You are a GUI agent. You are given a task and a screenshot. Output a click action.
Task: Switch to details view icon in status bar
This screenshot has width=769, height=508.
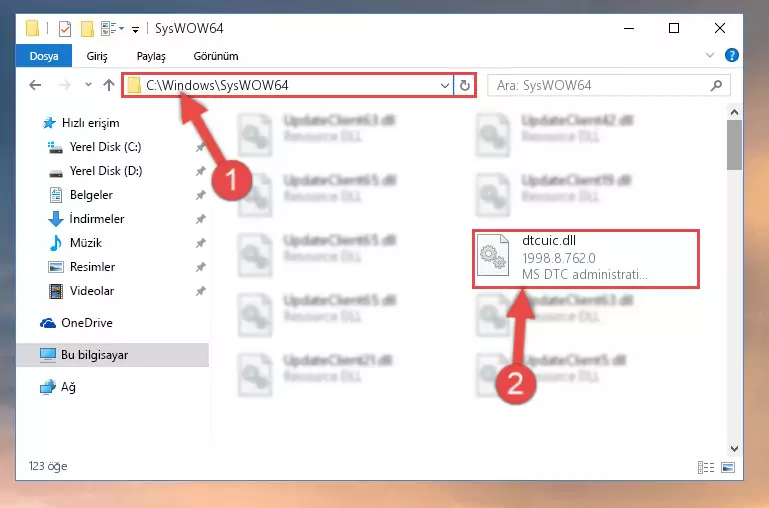(x=706, y=467)
